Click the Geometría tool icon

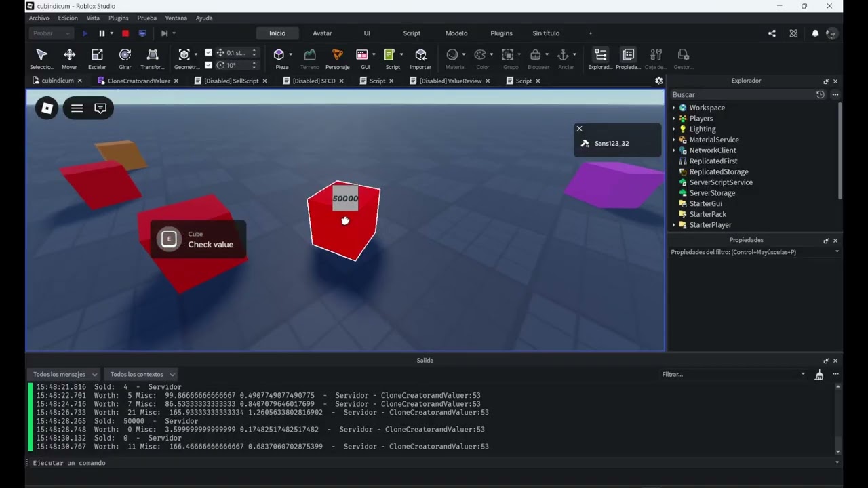pyautogui.click(x=184, y=55)
